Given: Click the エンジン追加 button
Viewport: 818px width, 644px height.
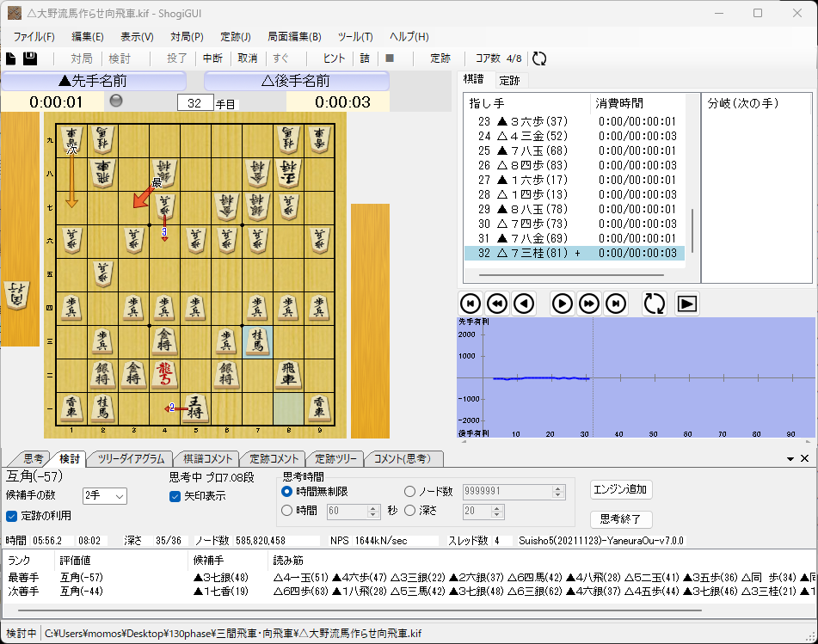Looking at the screenshot, I should click(x=620, y=489).
